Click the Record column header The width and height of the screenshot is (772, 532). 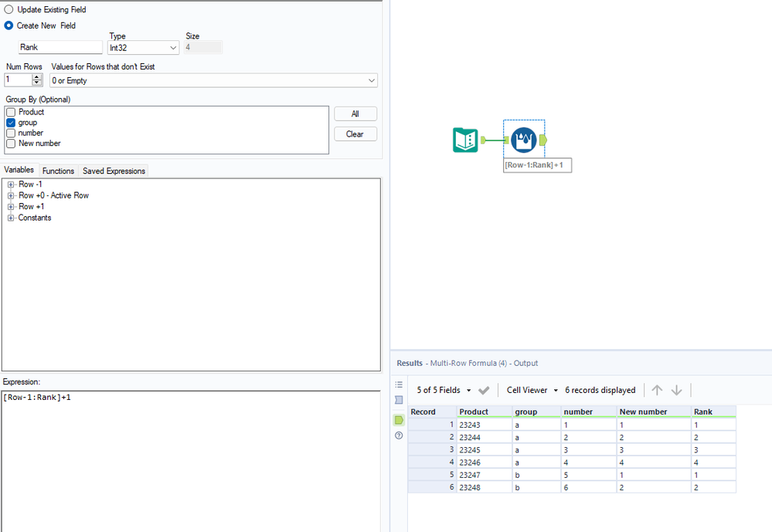coord(432,412)
